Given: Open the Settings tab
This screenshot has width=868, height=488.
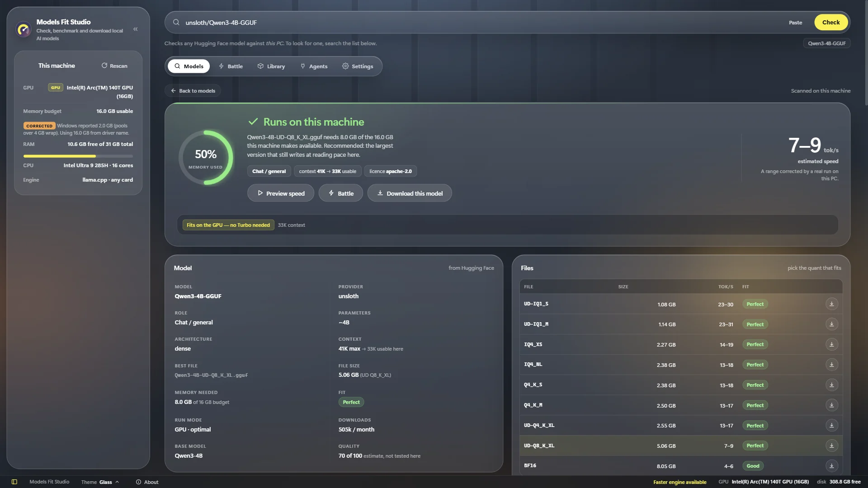Looking at the screenshot, I should tap(358, 66).
